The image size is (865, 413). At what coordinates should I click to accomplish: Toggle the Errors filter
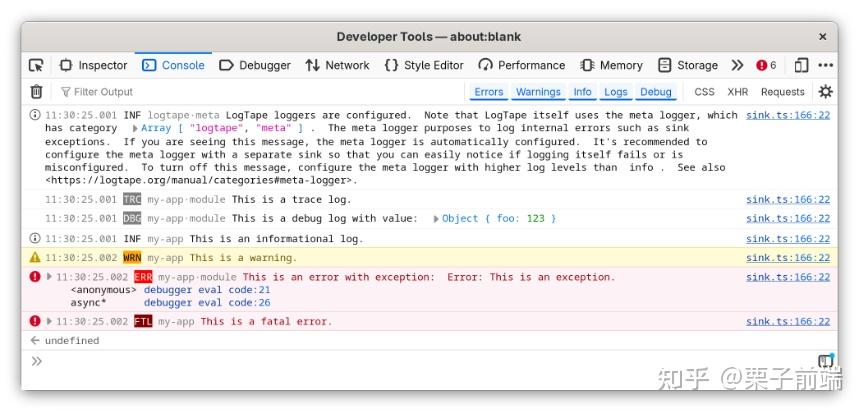point(489,92)
